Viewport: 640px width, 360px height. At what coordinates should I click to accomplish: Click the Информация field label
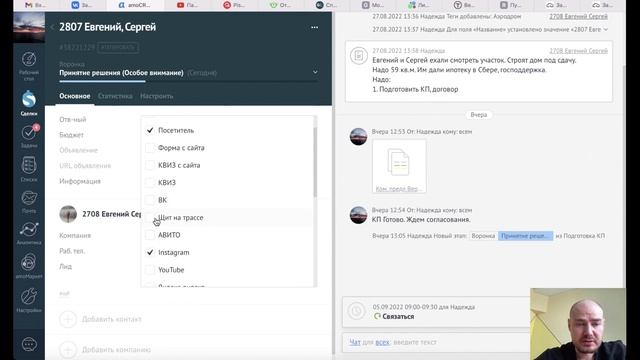click(80, 181)
